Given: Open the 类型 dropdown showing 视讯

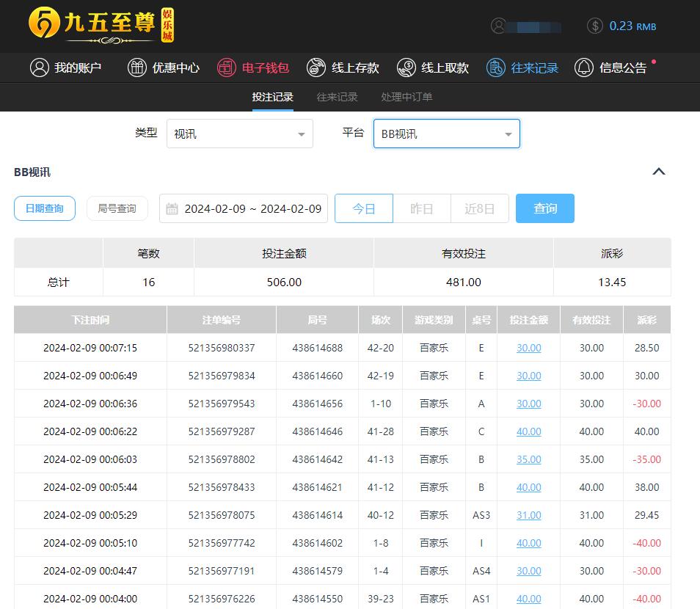Looking at the screenshot, I should pos(240,134).
